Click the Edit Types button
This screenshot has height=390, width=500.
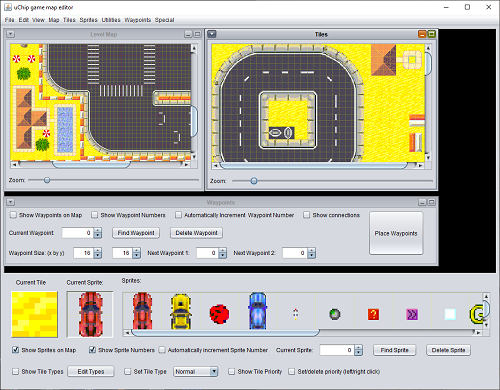click(91, 371)
